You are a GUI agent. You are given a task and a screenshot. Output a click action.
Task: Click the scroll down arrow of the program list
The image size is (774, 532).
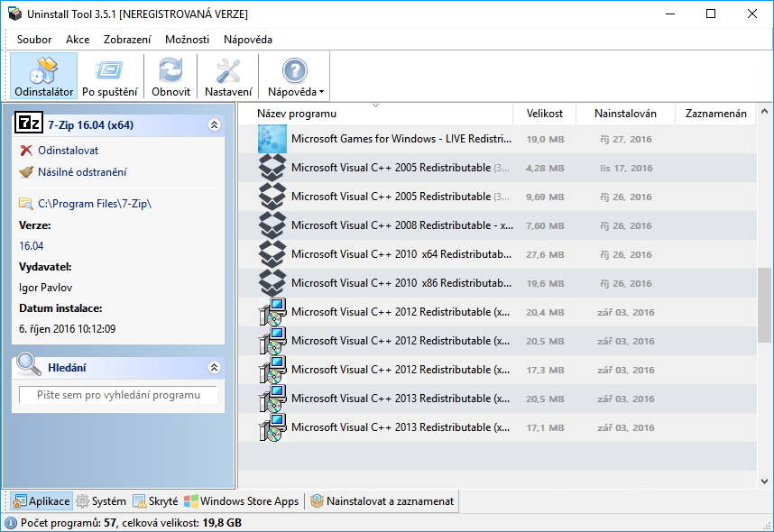[x=764, y=482]
